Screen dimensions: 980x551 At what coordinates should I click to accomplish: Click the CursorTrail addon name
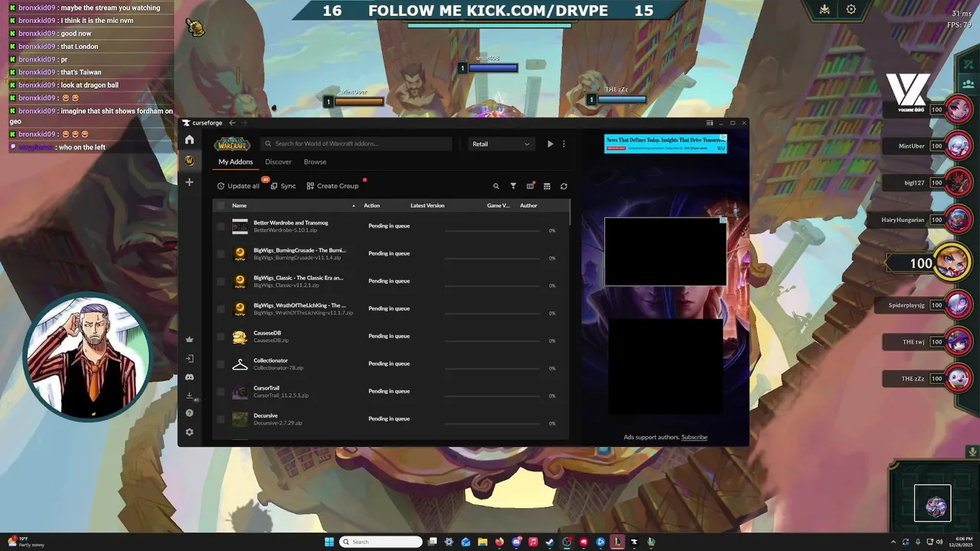point(266,388)
